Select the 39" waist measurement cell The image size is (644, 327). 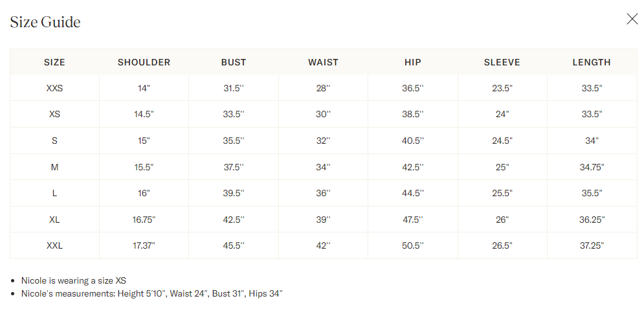pos(323,220)
